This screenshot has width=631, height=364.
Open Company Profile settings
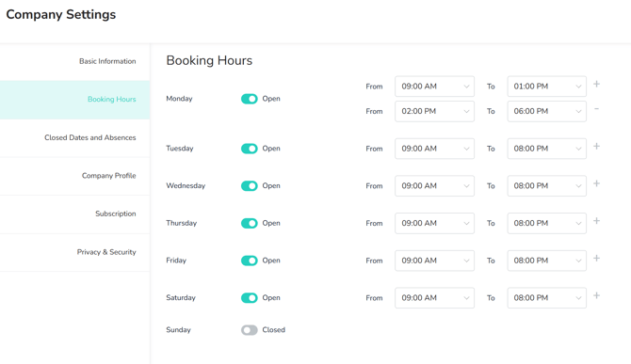[x=74, y=176]
